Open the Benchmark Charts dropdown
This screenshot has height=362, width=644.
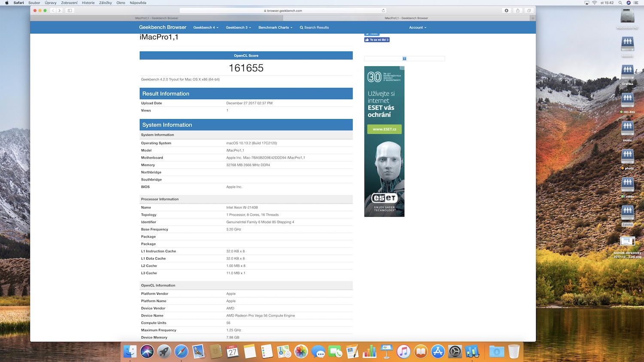point(275,27)
